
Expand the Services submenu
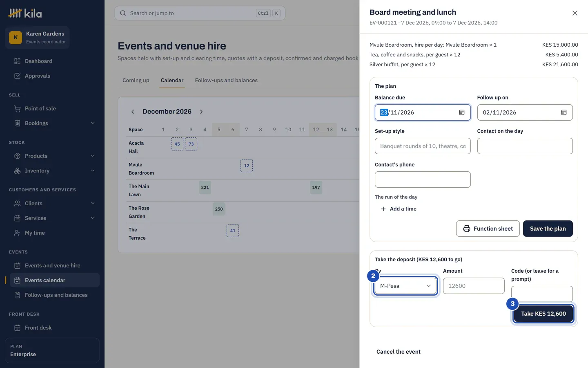coord(93,218)
